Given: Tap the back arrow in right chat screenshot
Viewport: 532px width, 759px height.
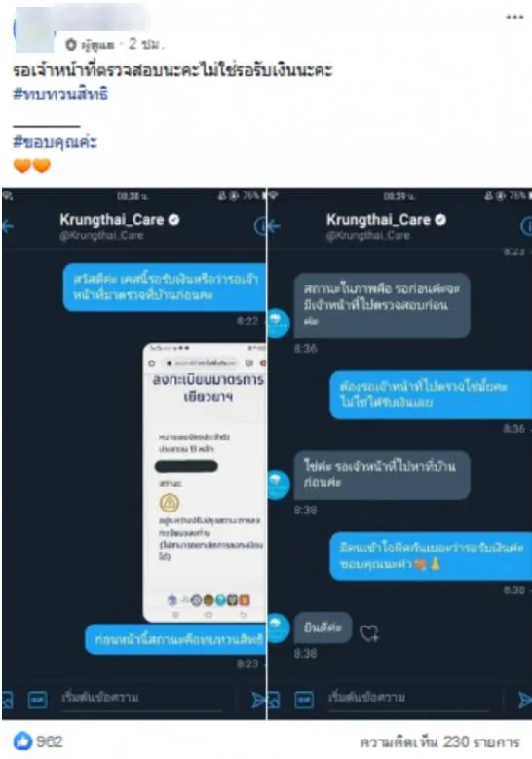Looking at the screenshot, I should (x=274, y=226).
